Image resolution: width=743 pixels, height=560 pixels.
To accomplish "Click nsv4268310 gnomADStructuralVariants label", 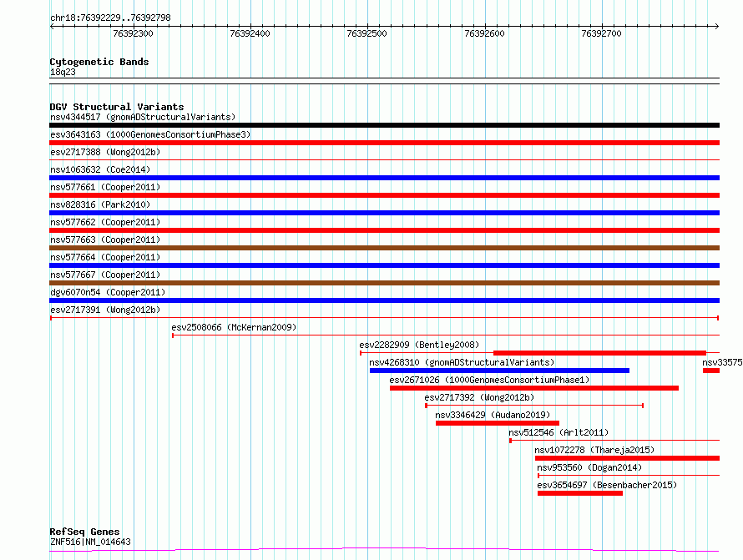I will point(462,362).
